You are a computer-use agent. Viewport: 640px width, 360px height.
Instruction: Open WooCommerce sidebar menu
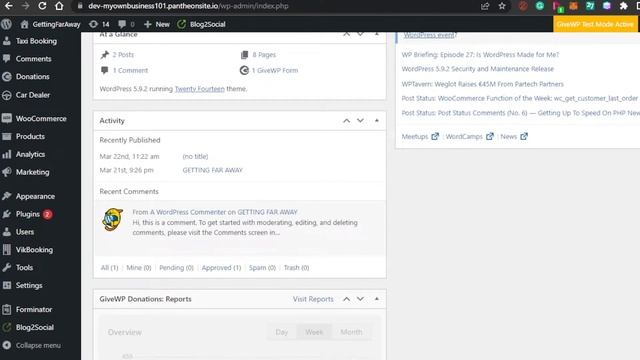click(x=40, y=119)
